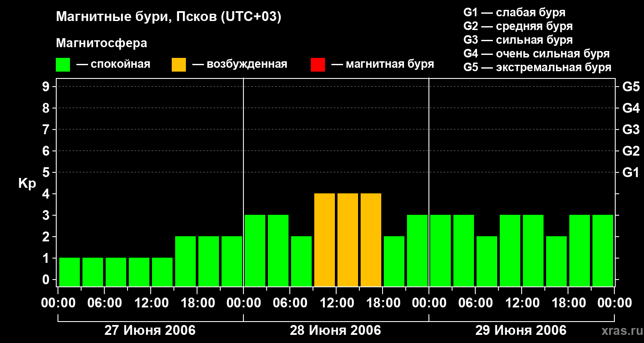
Task: Click the orange 'возбужденная' legend swatch
Action: point(179,65)
